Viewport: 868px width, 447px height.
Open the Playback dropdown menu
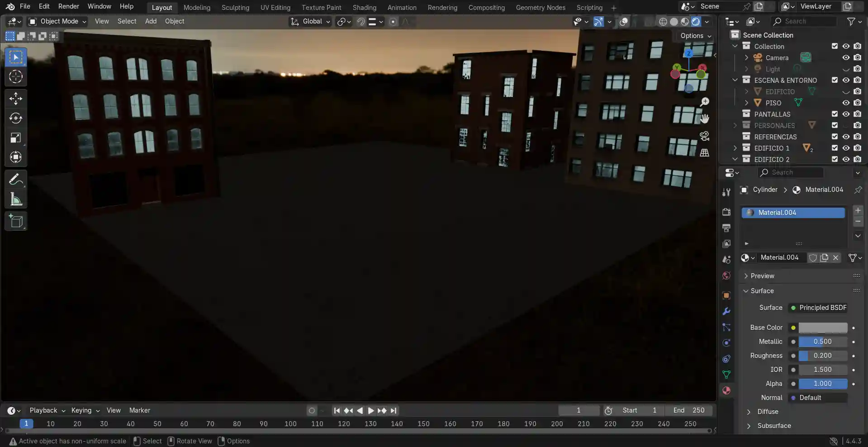[x=47, y=410]
